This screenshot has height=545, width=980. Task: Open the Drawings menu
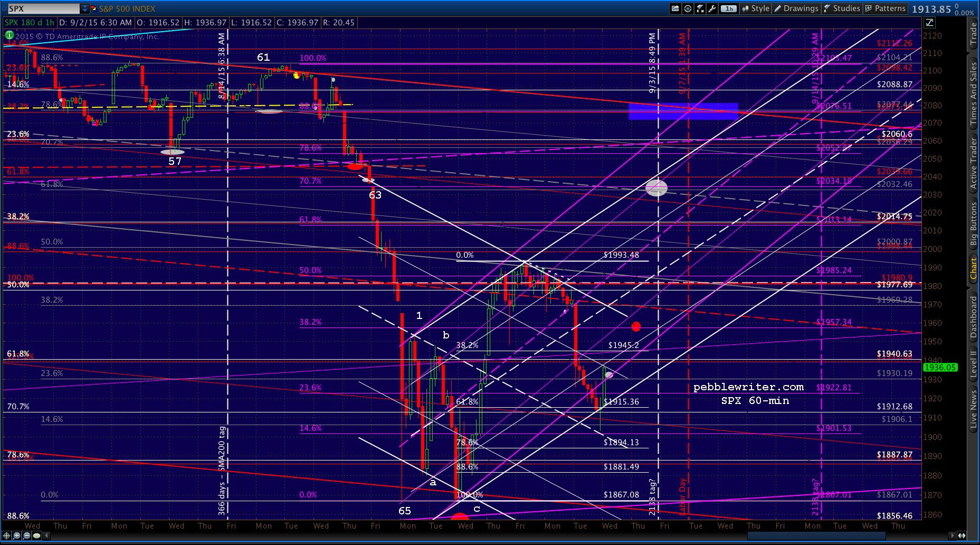(796, 8)
